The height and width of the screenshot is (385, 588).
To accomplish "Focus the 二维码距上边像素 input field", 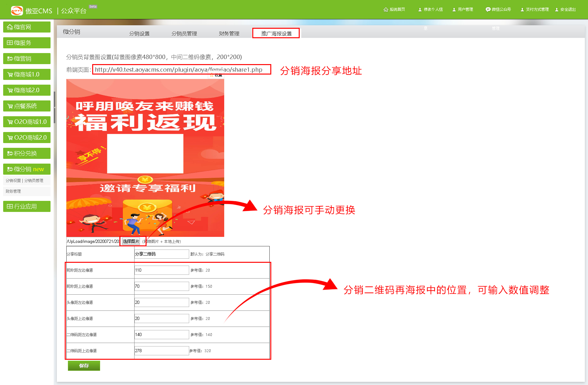I will (161, 351).
